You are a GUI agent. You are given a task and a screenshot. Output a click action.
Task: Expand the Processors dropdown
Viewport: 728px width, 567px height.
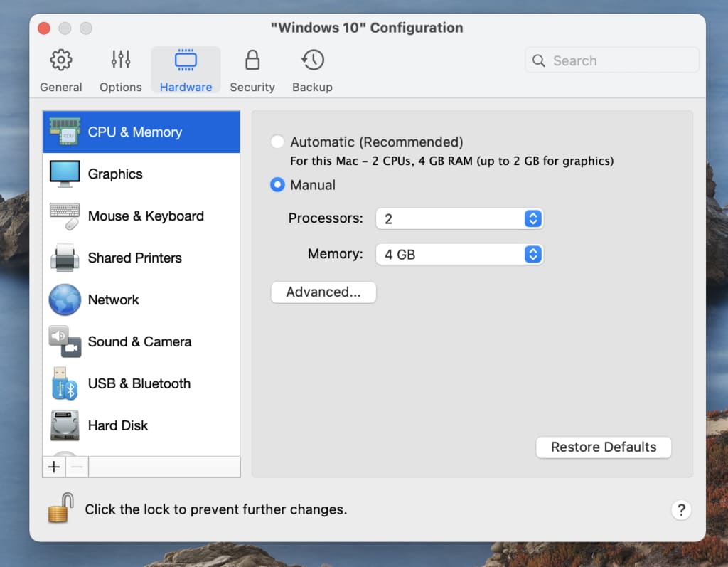tap(459, 219)
